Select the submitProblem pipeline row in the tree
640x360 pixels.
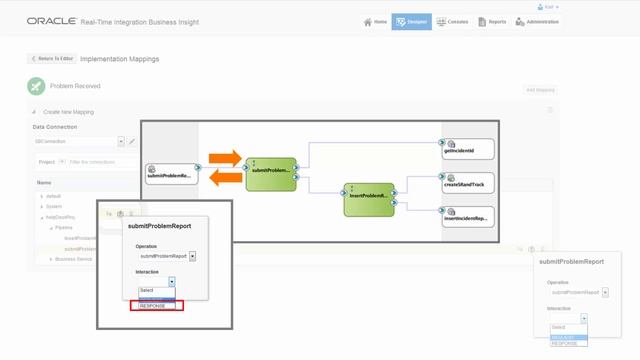pyautogui.click(x=80, y=249)
